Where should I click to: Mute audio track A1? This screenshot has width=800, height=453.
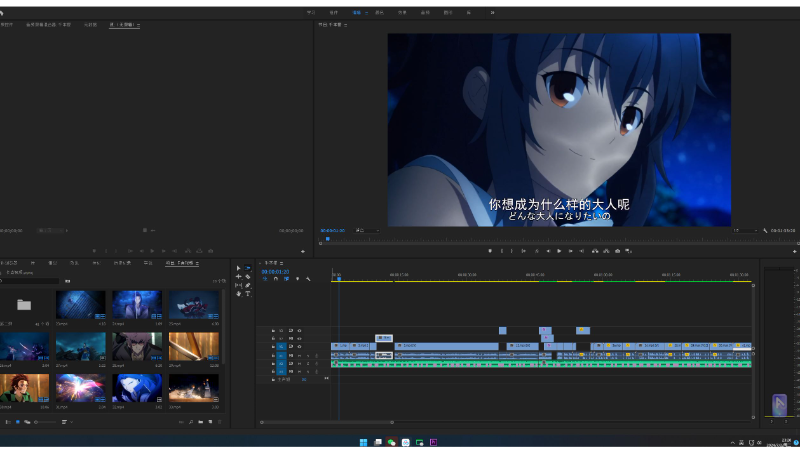tap(299, 356)
